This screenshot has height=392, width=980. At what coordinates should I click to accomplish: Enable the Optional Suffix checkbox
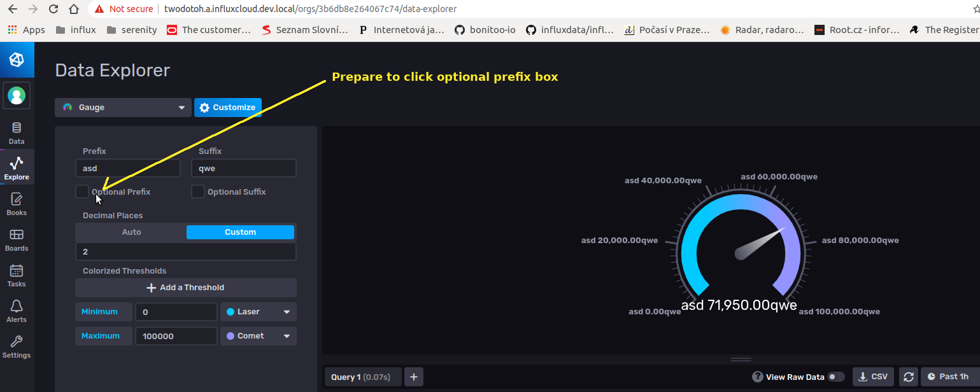coord(198,192)
